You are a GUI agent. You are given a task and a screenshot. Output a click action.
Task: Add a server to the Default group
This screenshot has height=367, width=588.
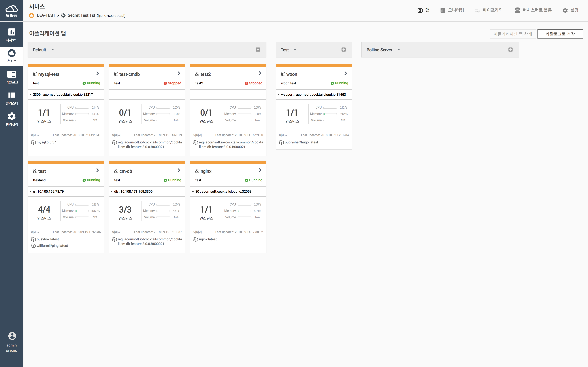(x=258, y=50)
